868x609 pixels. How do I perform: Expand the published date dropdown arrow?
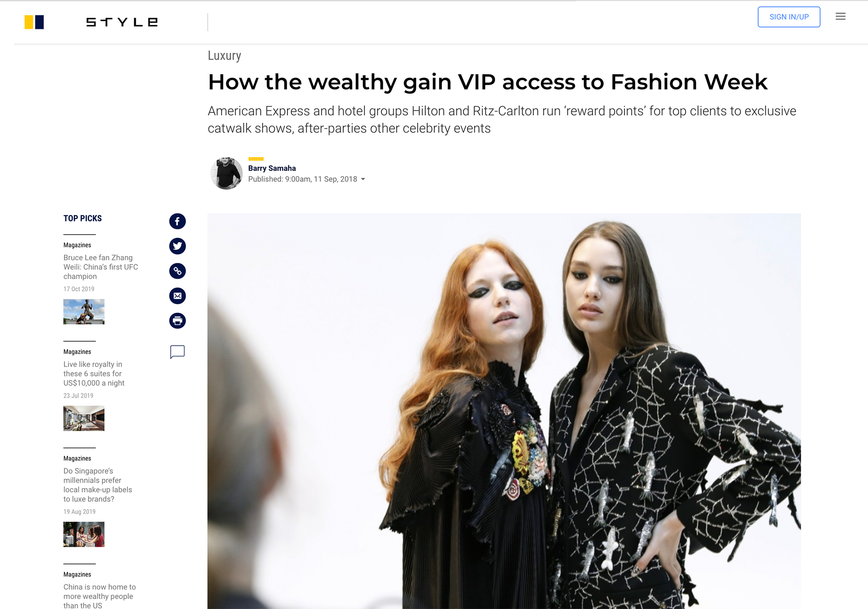coord(363,179)
